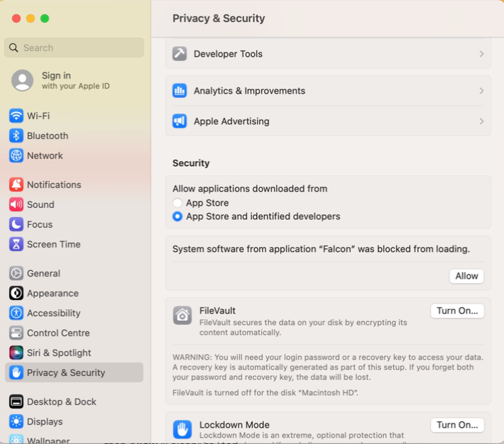The height and width of the screenshot is (444, 504).
Task: Turn on Lockdown Mode
Action: coord(457,425)
